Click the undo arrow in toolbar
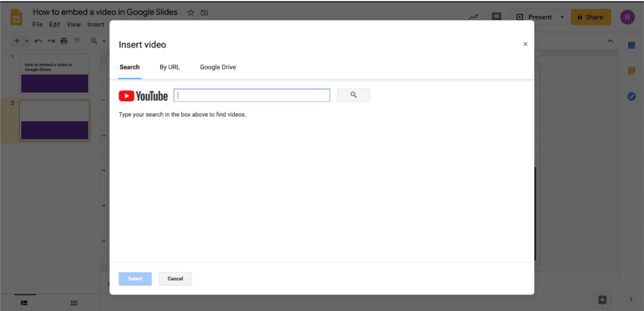The height and width of the screenshot is (311, 644). pyautogui.click(x=38, y=41)
